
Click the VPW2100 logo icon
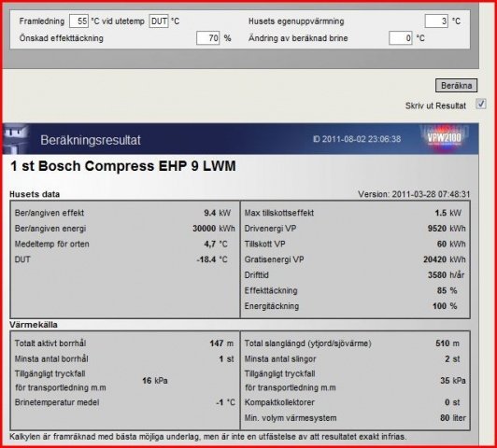click(x=445, y=138)
